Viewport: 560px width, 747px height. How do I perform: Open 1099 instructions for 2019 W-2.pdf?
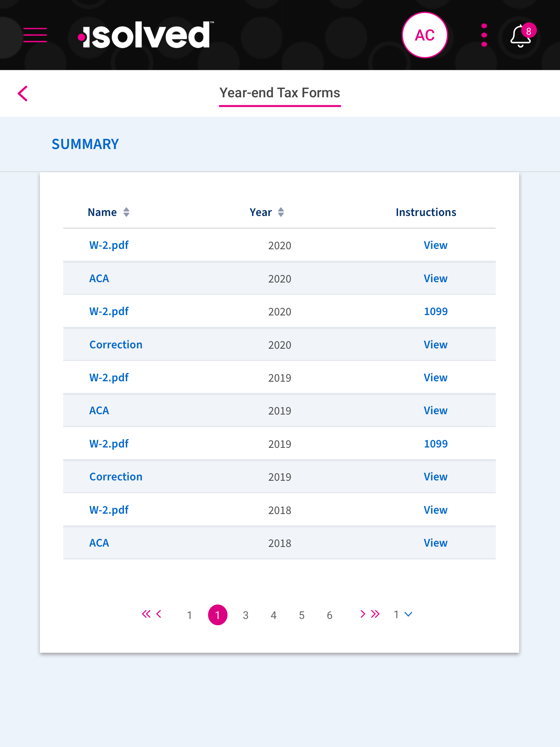(436, 444)
